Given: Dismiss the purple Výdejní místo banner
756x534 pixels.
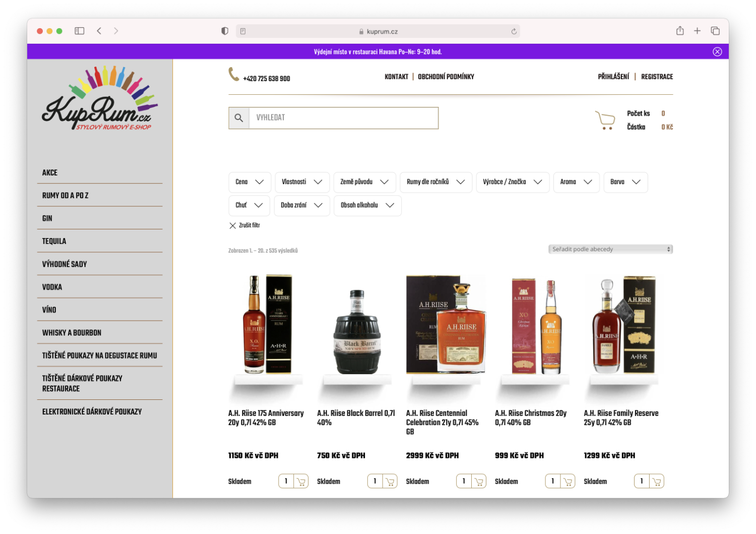Looking at the screenshot, I should (x=717, y=51).
